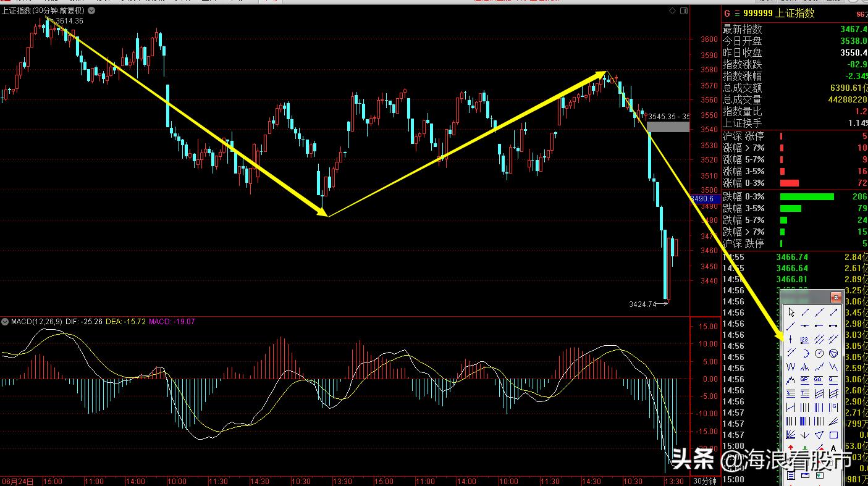
Task: Click the 沪深 跌停 statistic row
Action: [794, 243]
